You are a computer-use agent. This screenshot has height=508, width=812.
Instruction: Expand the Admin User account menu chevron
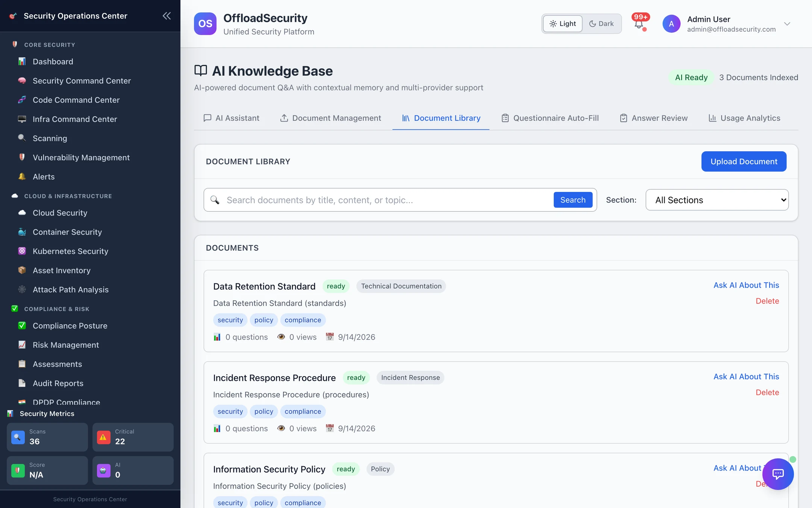(x=787, y=24)
